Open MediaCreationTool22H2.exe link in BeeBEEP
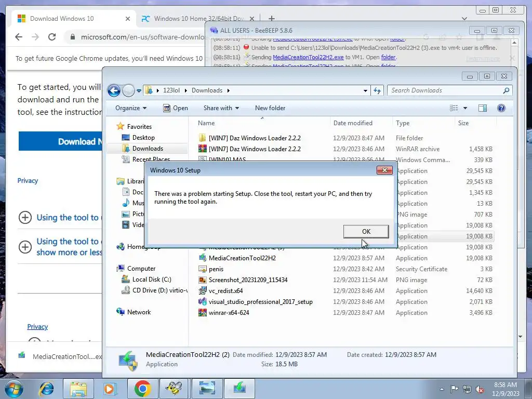 point(308,57)
